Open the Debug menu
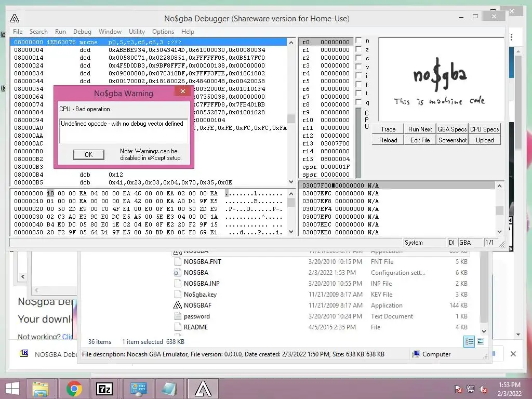Image resolution: width=532 pixels, height=399 pixels. (x=82, y=32)
